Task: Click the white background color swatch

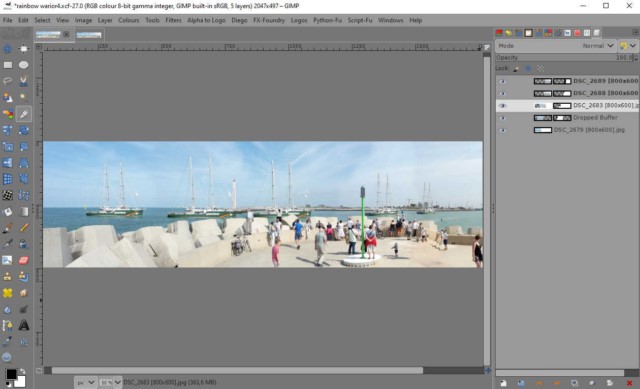Action: click(20, 382)
